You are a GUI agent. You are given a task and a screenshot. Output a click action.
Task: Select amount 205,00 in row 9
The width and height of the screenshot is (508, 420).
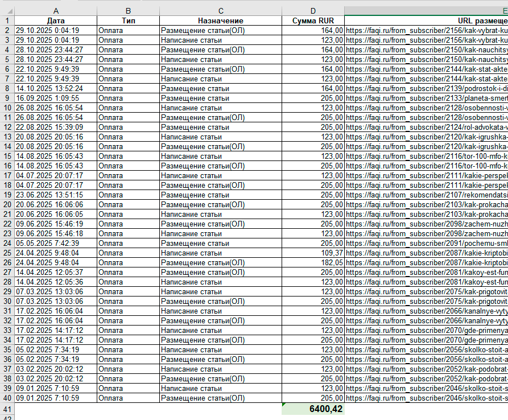pos(313,98)
